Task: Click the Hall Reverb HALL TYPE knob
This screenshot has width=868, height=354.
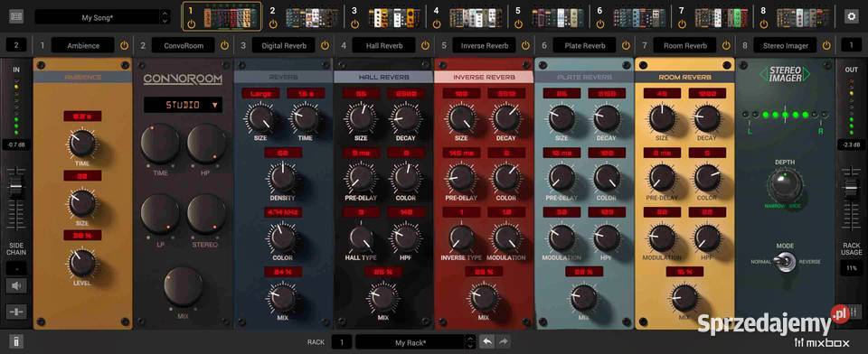Action: tap(361, 238)
